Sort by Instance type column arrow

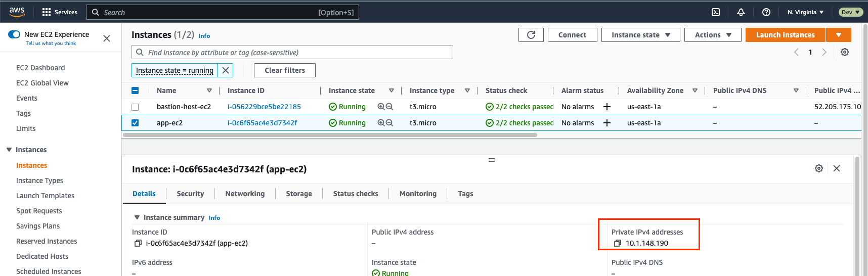pyautogui.click(x=467, y=90)
